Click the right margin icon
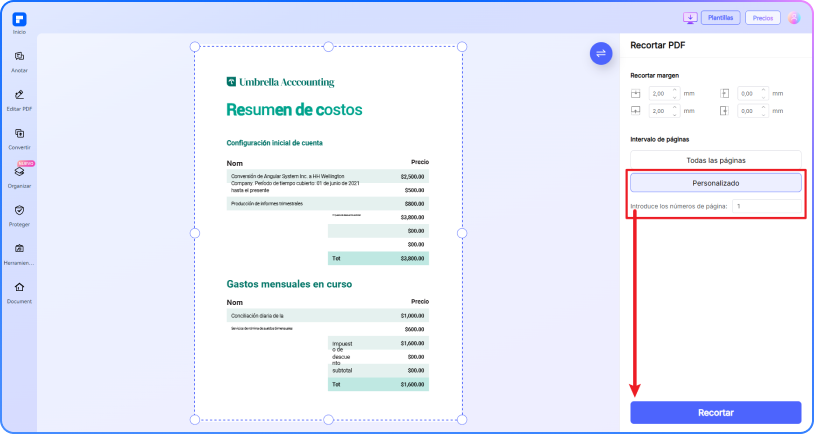Screen dimensions: 814x434 tap(724, 111)
